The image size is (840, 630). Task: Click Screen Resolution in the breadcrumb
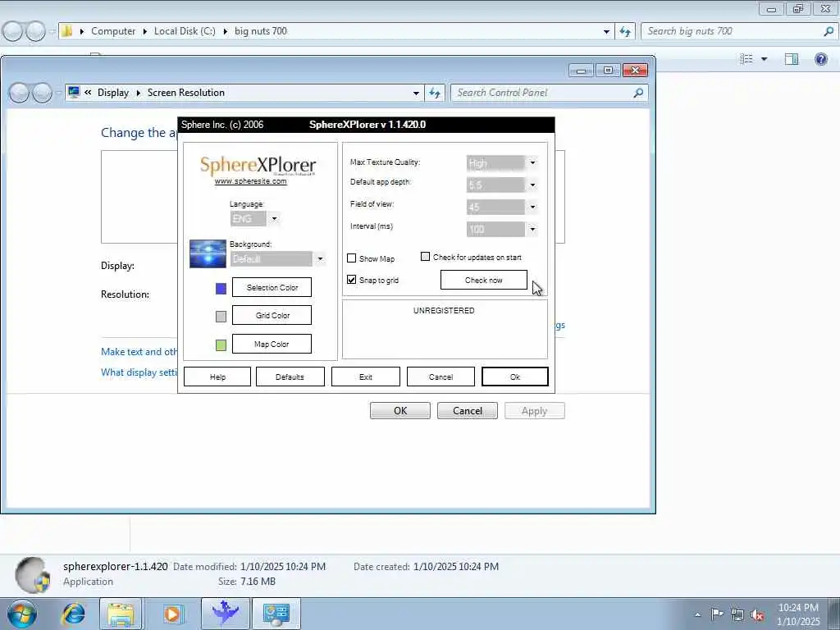[186, 93]
